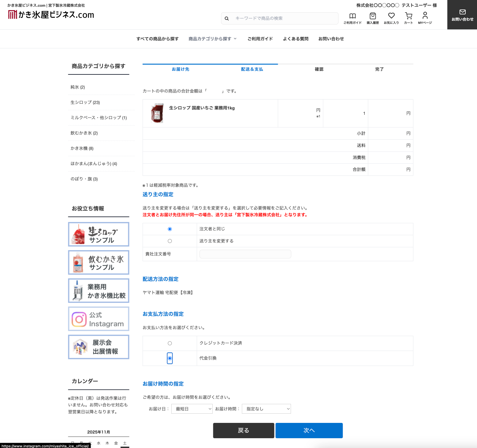The height and width of the screenshot is (448, 477).
Task: Open the ご利用ガイド book icon
Action: pyautogui.click(x=352, y=16)
